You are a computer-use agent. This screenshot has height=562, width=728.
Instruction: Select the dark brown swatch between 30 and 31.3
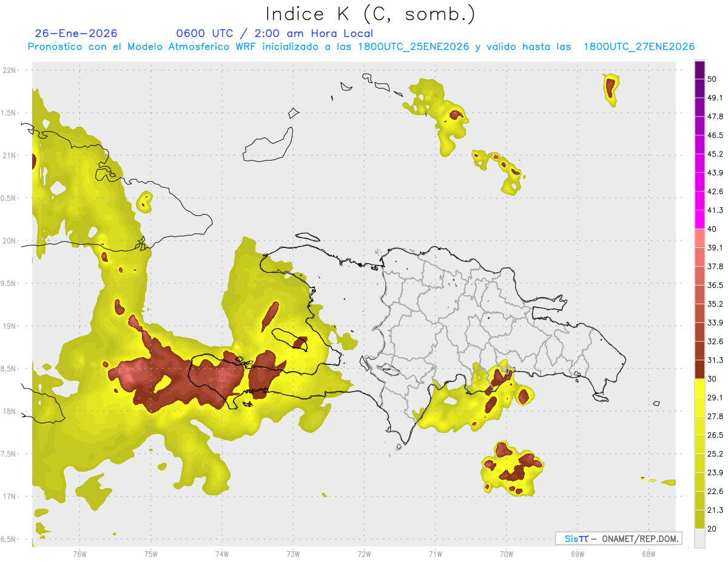click(x=700, y=369)
